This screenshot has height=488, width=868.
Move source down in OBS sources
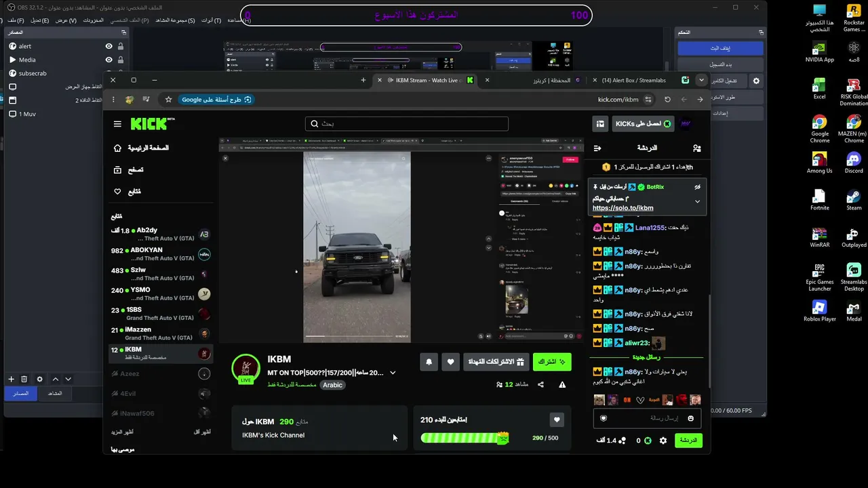(68, 379)
